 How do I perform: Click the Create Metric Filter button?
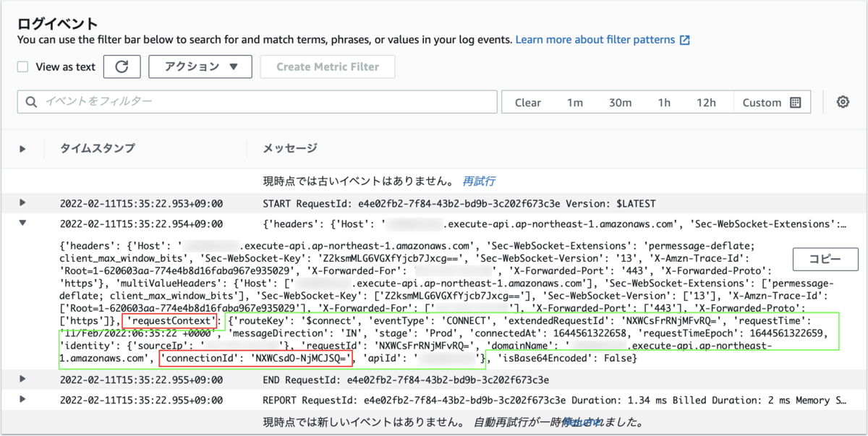[328, 67]
